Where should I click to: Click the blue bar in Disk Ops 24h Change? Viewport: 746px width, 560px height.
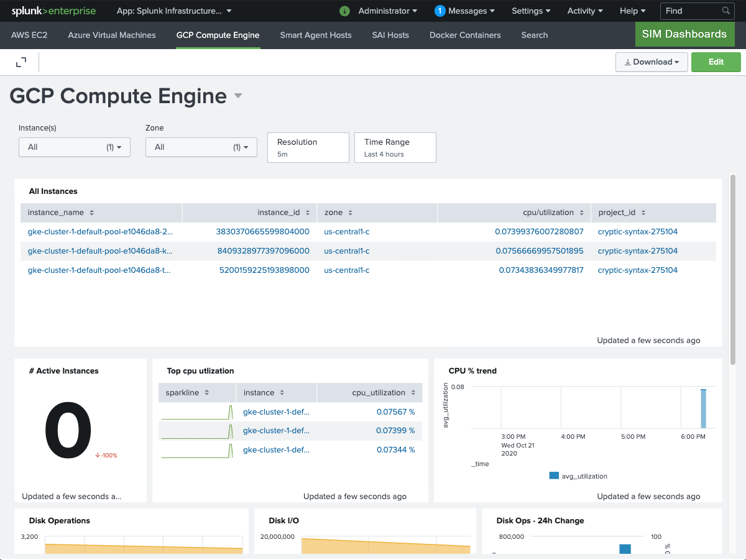click(x=625, y=549)
